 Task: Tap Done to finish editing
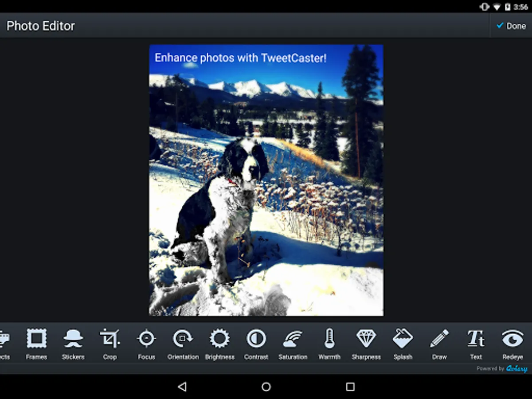[x=511, y=26]
